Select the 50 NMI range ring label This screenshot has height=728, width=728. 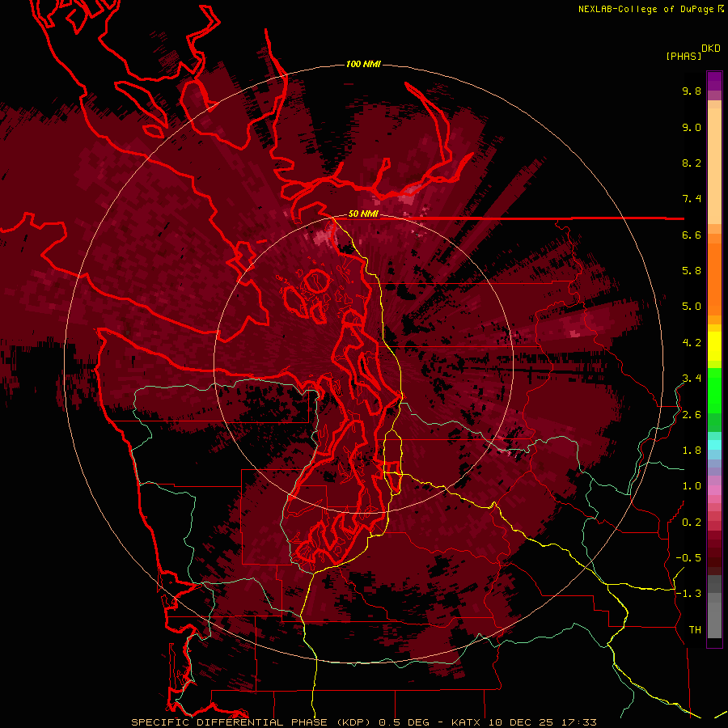(x=363, y=214)
